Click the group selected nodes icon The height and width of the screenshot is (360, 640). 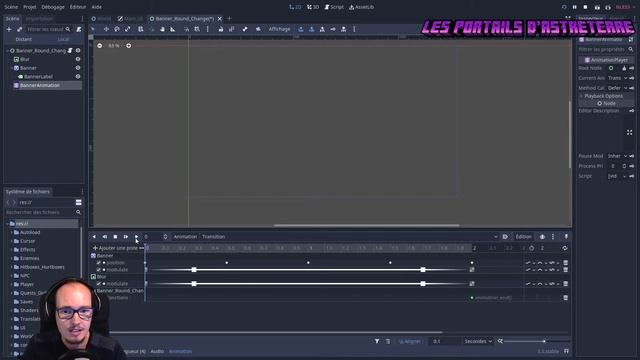231,29
